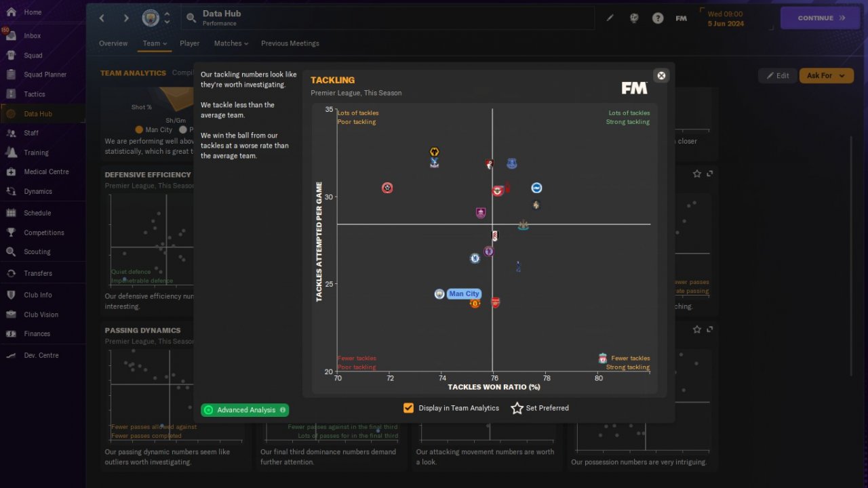
Task: Select the Burnley badge on the chart
Action: (481, 213)
